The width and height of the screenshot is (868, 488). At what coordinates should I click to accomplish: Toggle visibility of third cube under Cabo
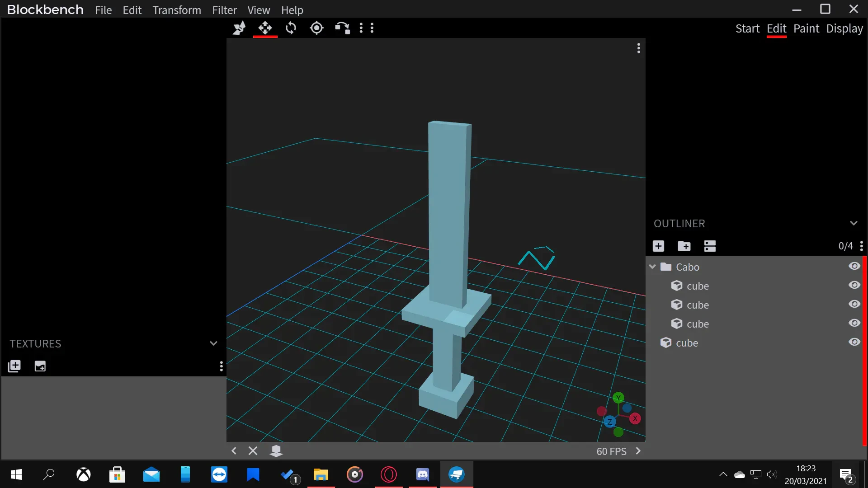(854, 323)
